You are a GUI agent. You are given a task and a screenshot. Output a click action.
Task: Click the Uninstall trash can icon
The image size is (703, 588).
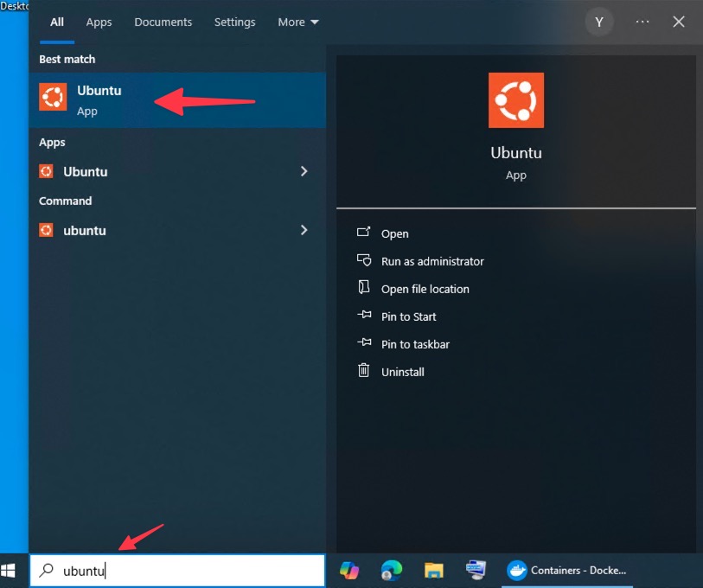tap(363, 370)
